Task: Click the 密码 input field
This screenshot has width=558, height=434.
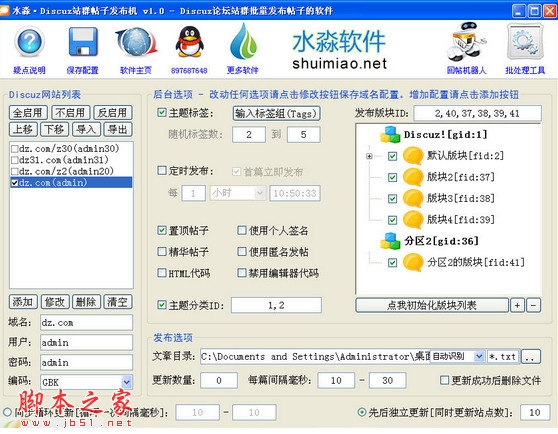Action: point(86,362)
